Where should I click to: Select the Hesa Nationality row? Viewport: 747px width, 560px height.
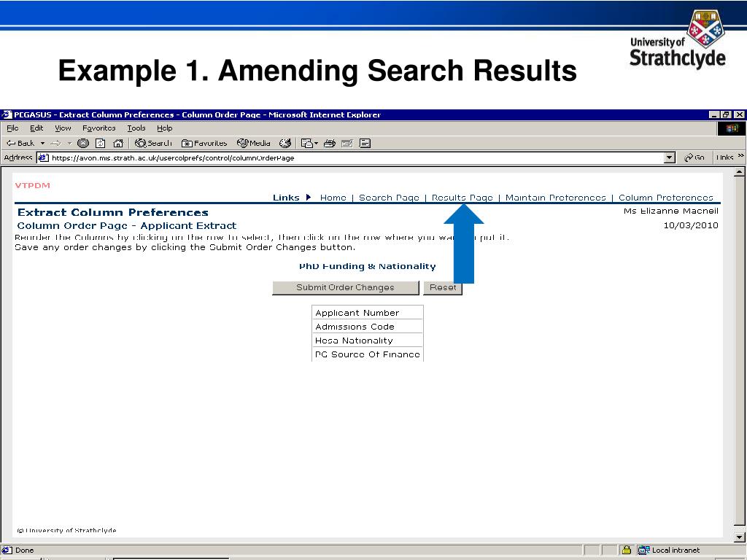click(x=368, y=341)
